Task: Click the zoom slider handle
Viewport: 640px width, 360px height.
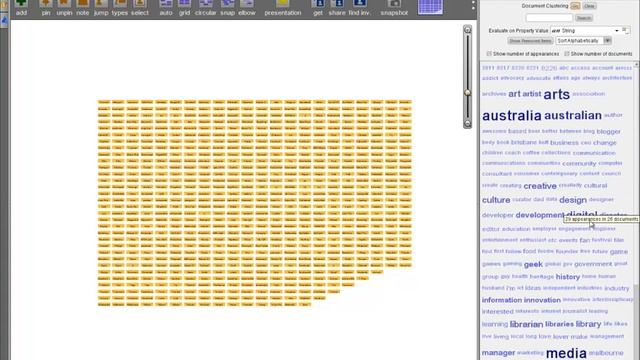Action: point(468,93)
